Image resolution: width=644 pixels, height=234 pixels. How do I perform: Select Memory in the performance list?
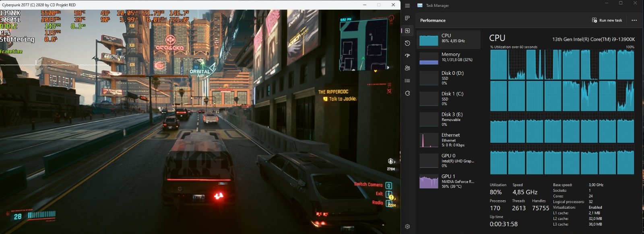[x=448, y=58]
